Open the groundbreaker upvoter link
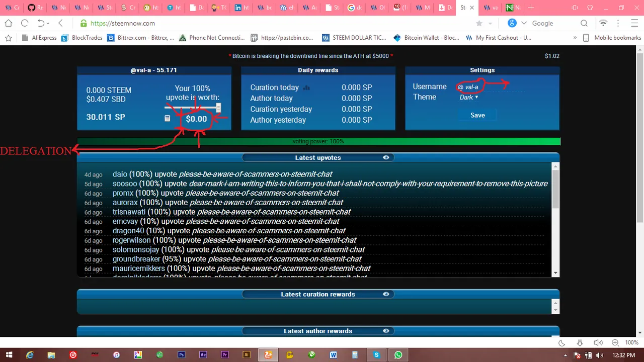Screen dimensions: 644x362 coord(136,259)
